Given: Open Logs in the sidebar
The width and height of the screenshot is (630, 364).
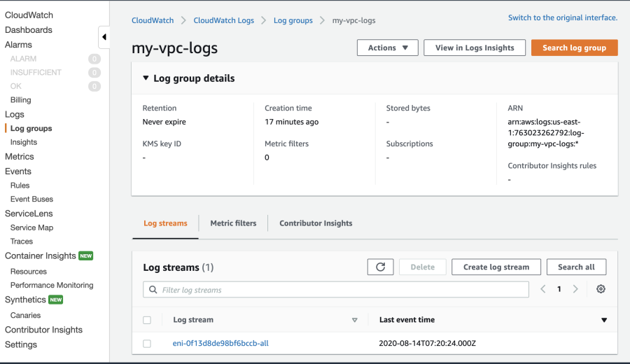Looking at the screenshot, I should [x=15, y=115].
